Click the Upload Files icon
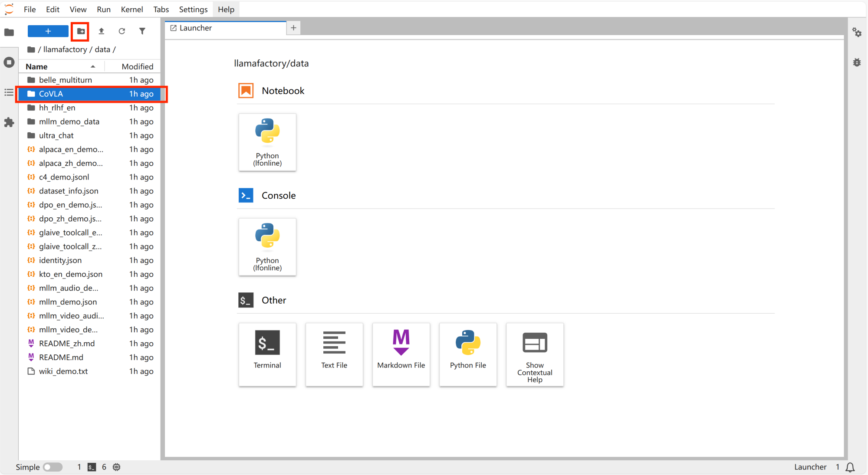This screenshot has width=868, height=475. click(101, 31)
